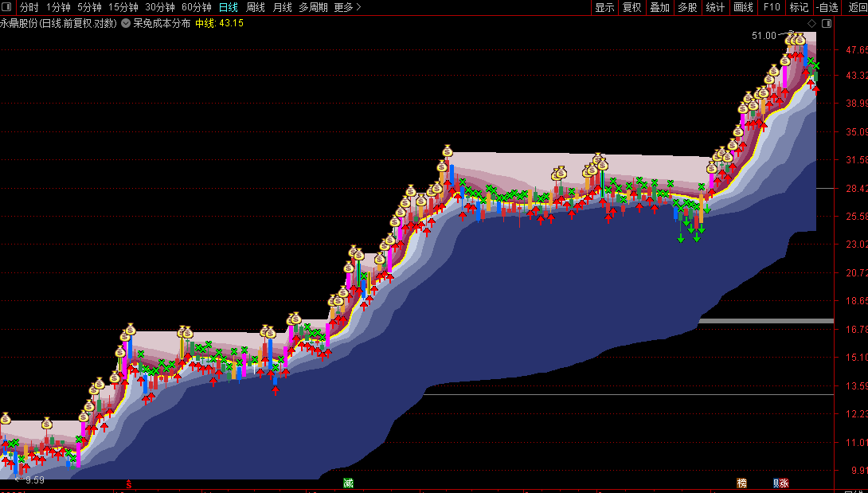Open the 画线 drawing tools
Screen dimensions: 868x493
(x=743, y=7)
